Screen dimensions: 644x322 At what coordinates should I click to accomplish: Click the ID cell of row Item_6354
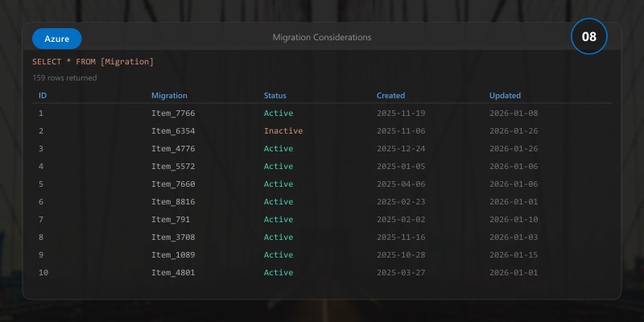(x=41, y=131)
